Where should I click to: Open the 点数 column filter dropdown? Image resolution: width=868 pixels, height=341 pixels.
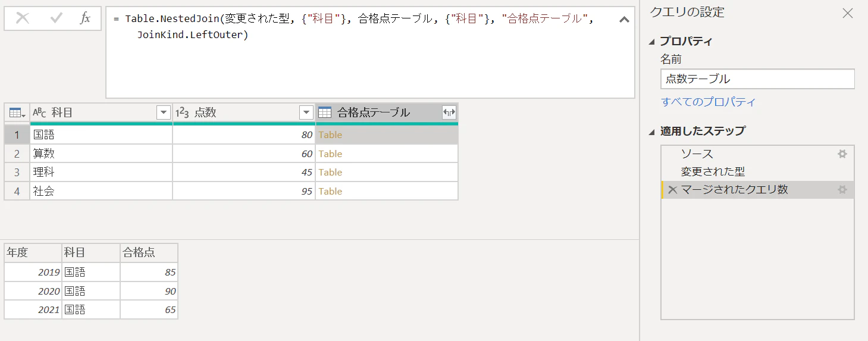point(306,112)
